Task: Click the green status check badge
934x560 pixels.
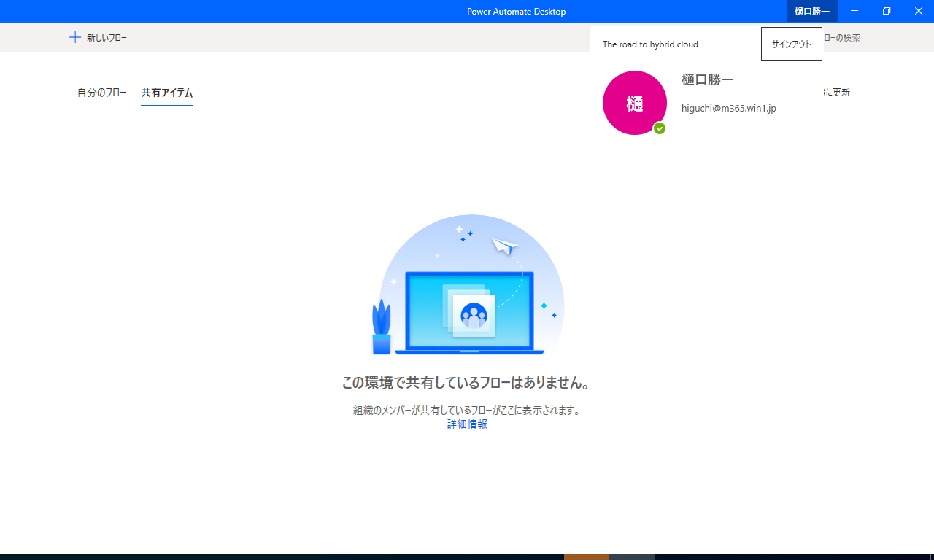Action: (x=660, y=128)
